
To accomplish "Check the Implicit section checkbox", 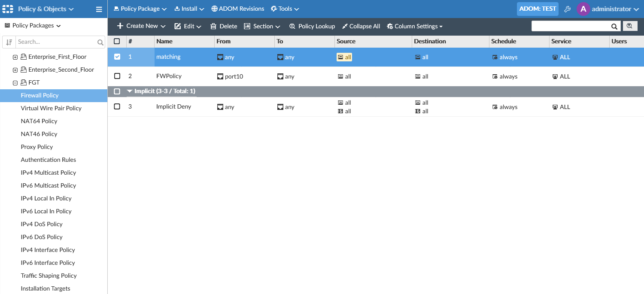I will click(x=117, y=91).
